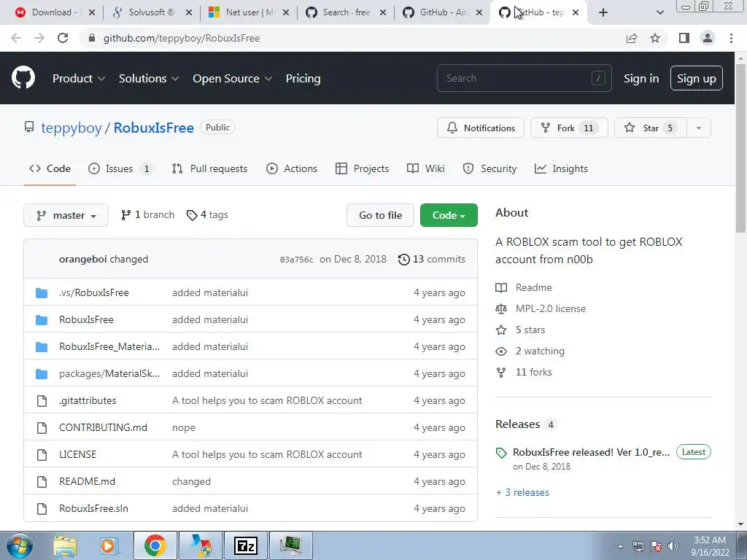Open the Chrome side panel icon
Viewport: 747px width, 560px height.
[x=684, y=38]
